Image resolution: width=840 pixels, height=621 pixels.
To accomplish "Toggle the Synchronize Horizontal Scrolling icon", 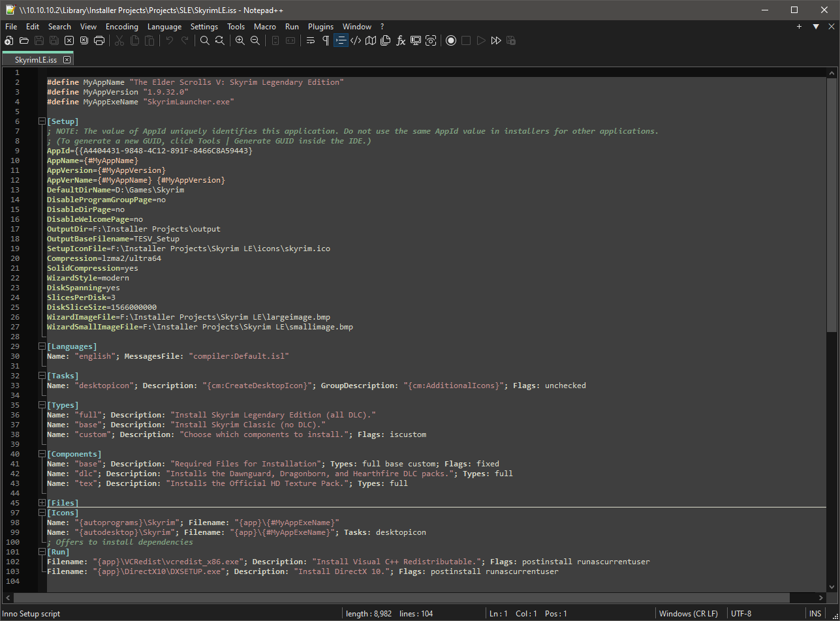I will coord(290,40).
